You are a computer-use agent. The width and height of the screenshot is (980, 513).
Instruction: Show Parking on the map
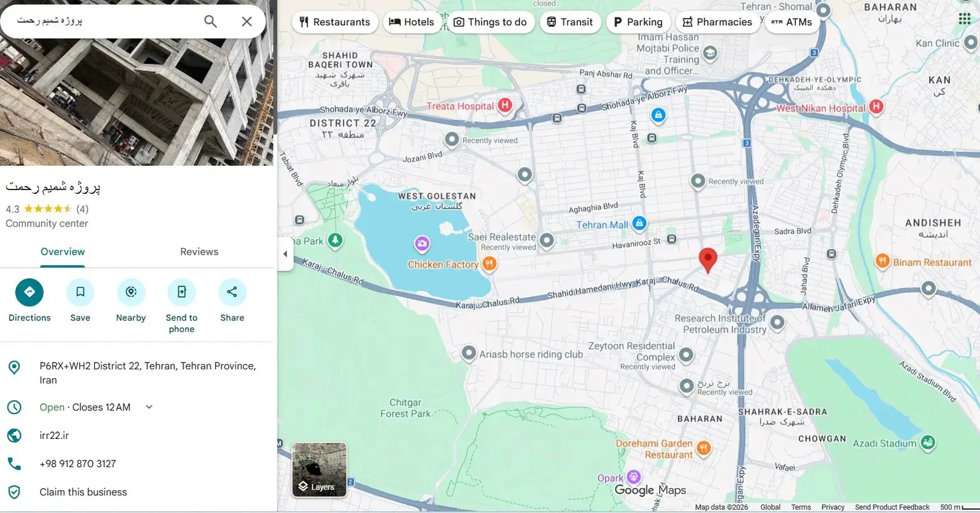tap(638, 22)
